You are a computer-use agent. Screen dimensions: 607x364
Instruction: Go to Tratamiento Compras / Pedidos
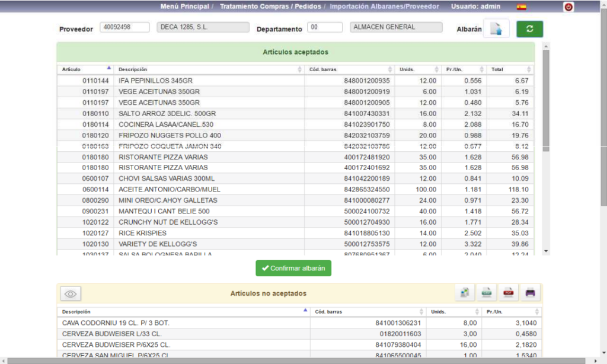tap(271, 7)
